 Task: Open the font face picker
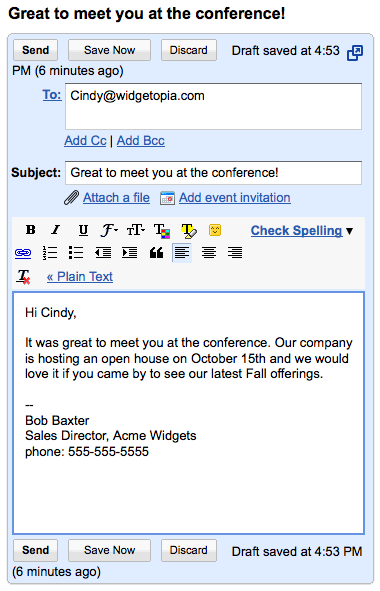109,230
